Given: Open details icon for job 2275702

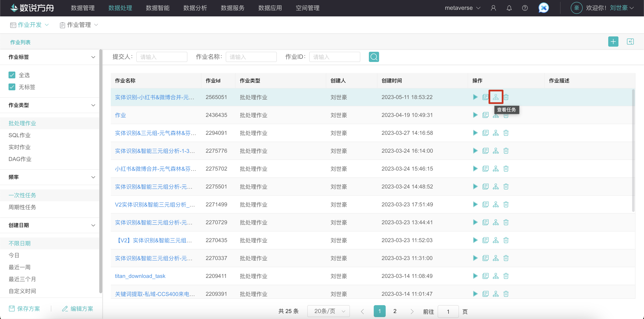Looking at the screenshot, I should coord(485,169).
